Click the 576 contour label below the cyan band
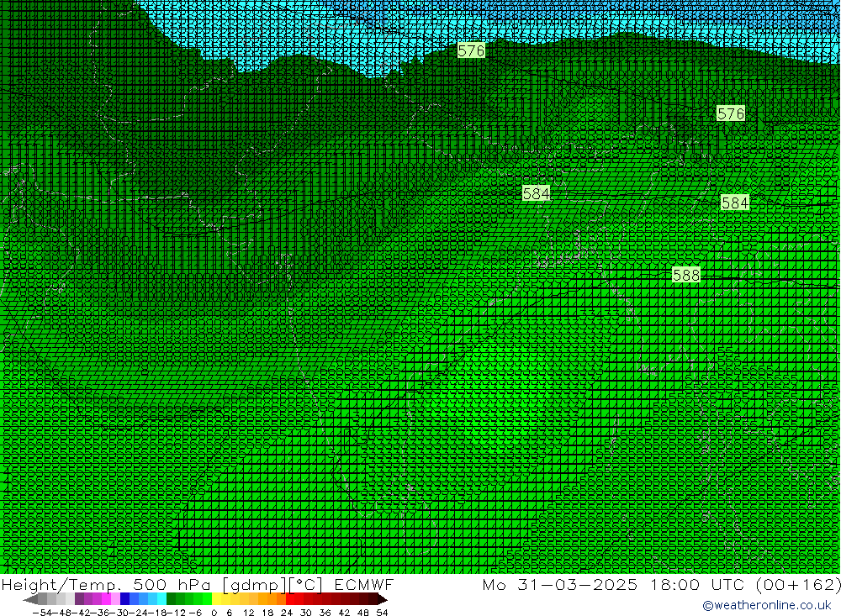Image resolution: width=841 pixels, height=616 pixels. click(x=731, y=113)
